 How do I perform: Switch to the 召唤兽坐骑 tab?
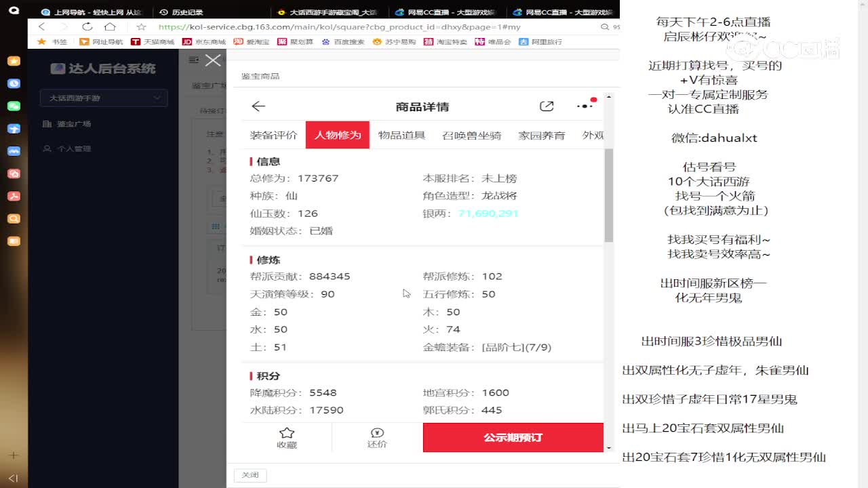471,135
